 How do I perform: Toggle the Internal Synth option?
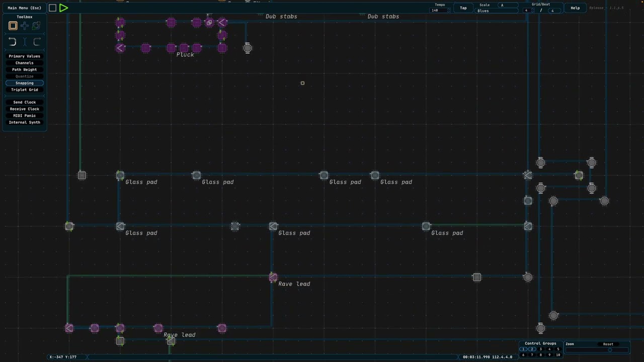coord(24,122)
